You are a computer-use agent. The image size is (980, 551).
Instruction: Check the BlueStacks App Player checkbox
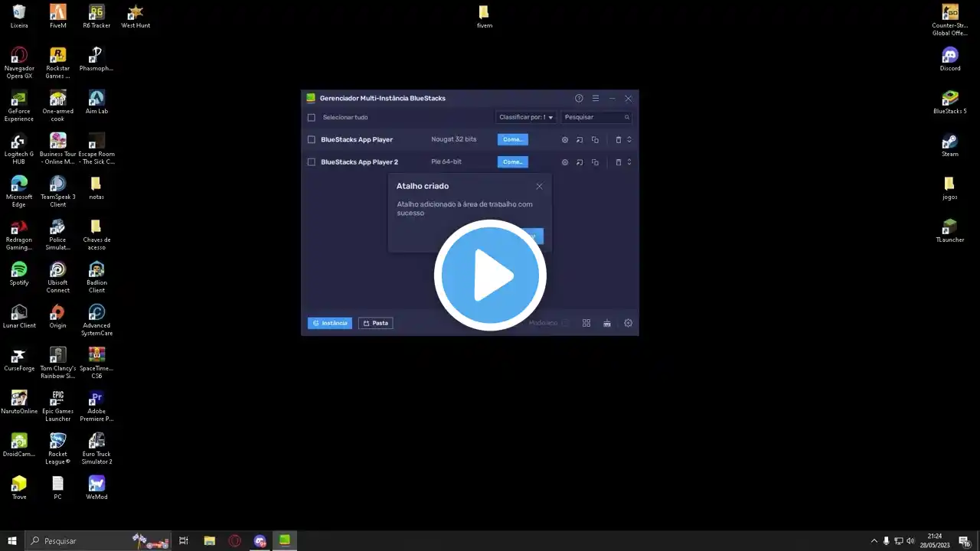(312, 140)
